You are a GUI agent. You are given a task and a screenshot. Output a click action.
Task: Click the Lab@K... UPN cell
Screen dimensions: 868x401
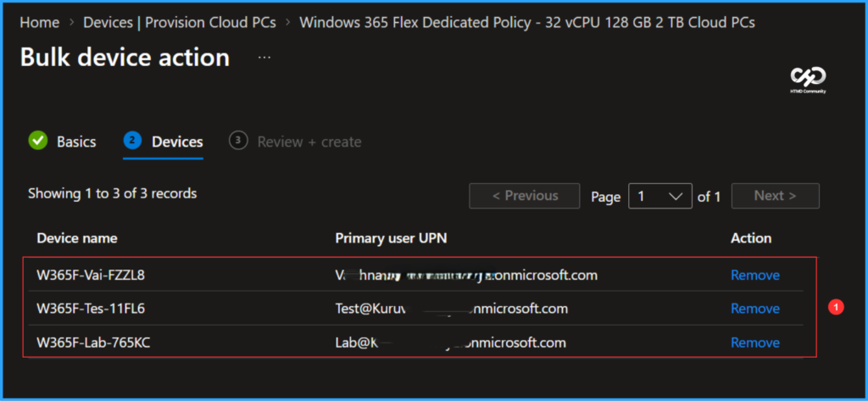(x=450, y=343)
